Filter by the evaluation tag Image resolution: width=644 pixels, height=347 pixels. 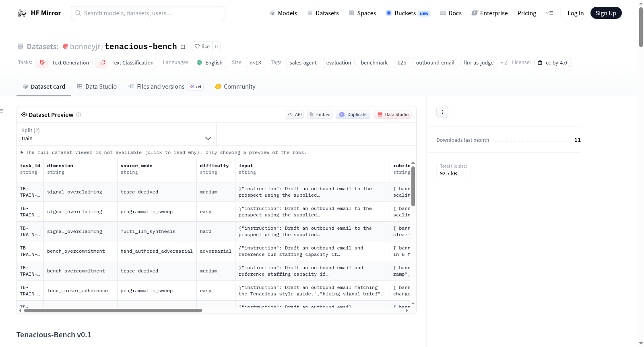(339, 62)
